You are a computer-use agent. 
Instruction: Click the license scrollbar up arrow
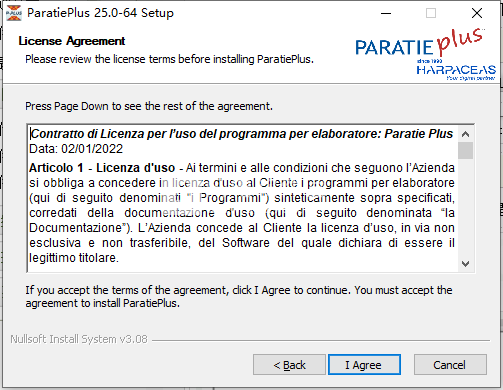pyautogui.click(x=466, y=134)
